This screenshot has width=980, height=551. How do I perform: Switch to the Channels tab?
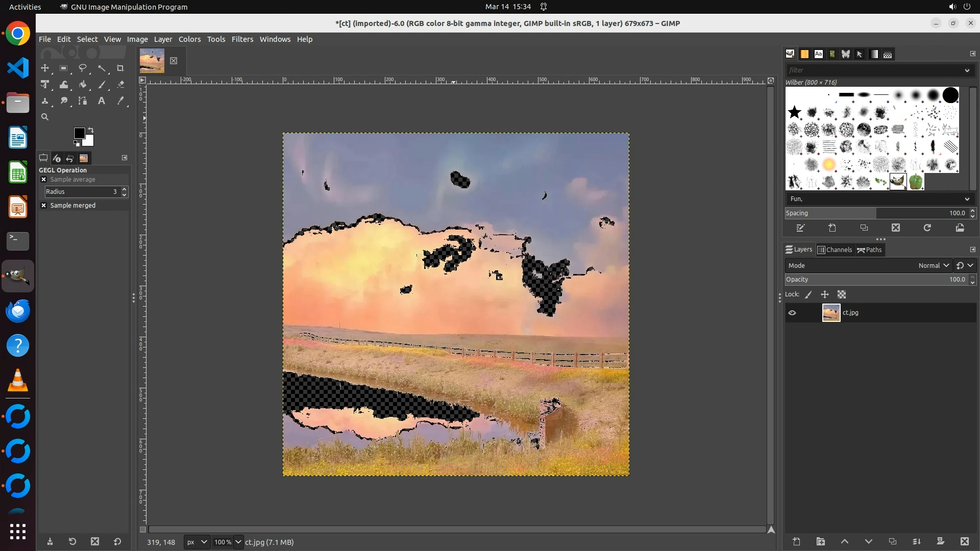pyautogui.click(x=835, y=250)
